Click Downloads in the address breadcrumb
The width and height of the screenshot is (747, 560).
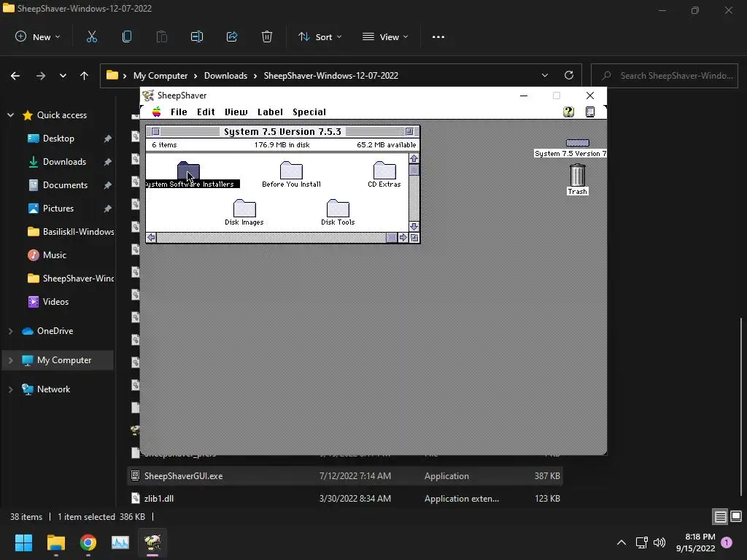226,76
